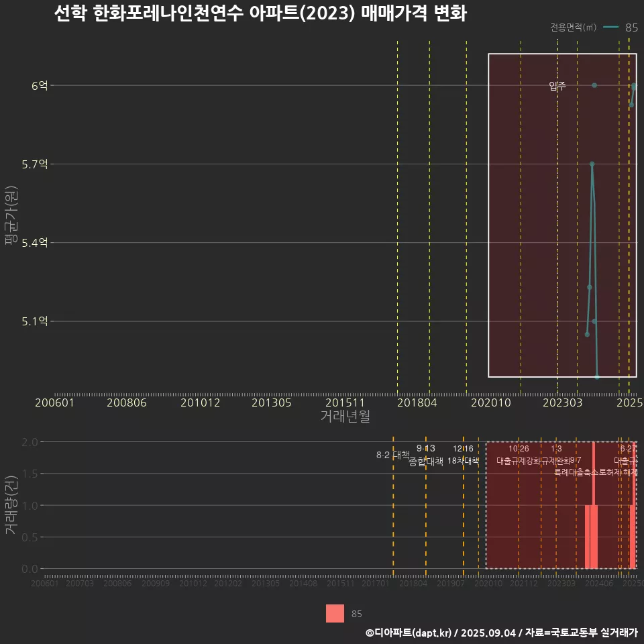Screen dimensions: 644x644
Task: Click the 201408 label on the volume axis
Action: click(x=303, y=583)
